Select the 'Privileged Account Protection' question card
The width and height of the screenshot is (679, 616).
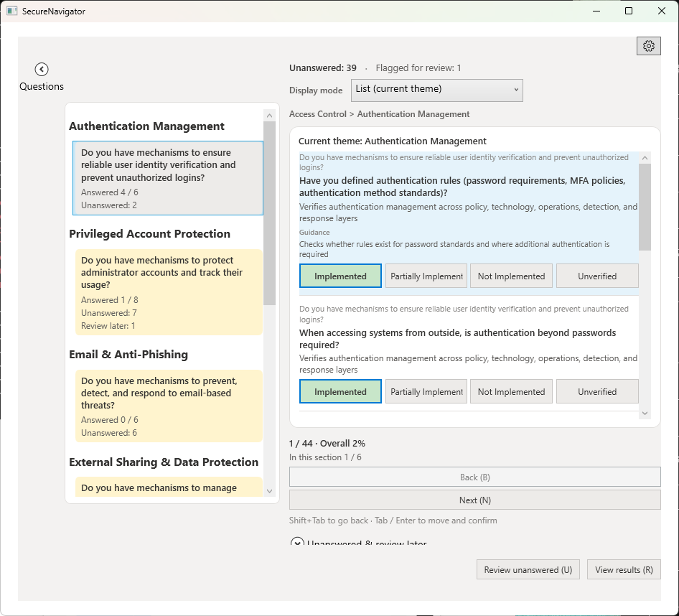coord(167,292)
